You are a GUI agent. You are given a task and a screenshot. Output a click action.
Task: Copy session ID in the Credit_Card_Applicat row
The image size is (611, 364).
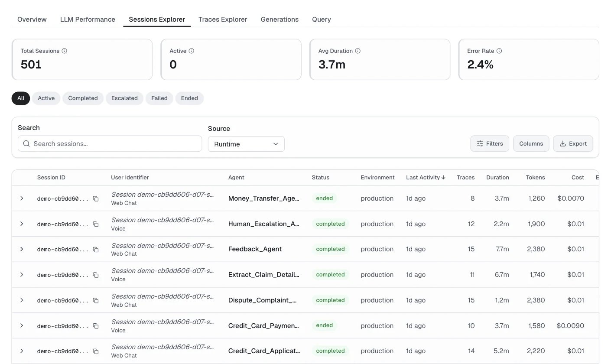click(x=96, y=351)
